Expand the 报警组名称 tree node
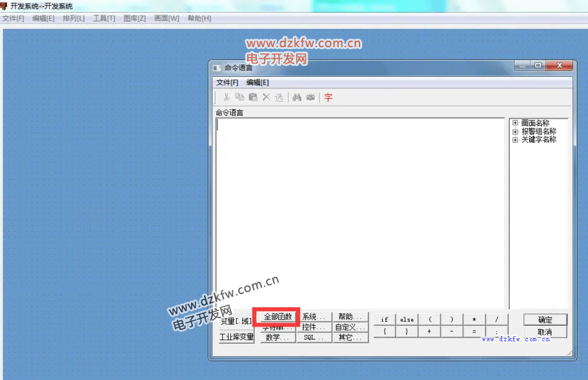Viewport: 588px width, 380px height. (515, 132)
